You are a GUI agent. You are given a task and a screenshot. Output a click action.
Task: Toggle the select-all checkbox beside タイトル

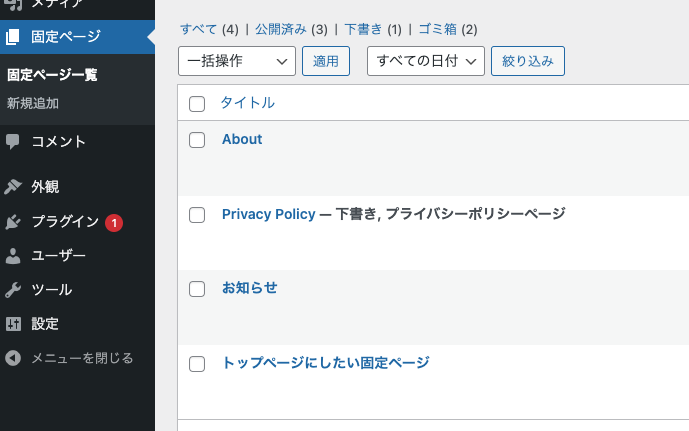click(x=197, y=104)
